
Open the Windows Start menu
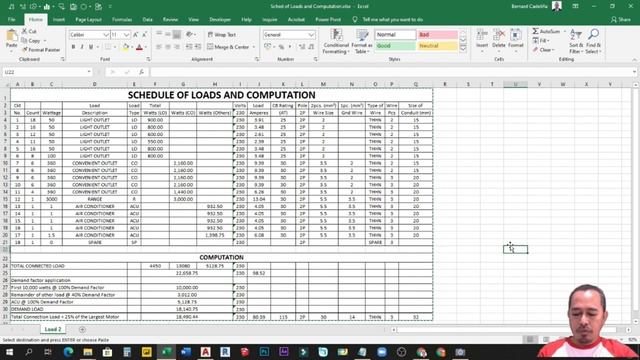coord(9,352)
